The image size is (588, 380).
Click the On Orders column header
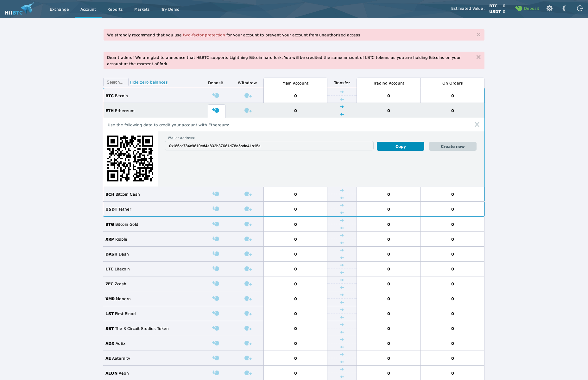pyautogui.click(x=452, y=83)
